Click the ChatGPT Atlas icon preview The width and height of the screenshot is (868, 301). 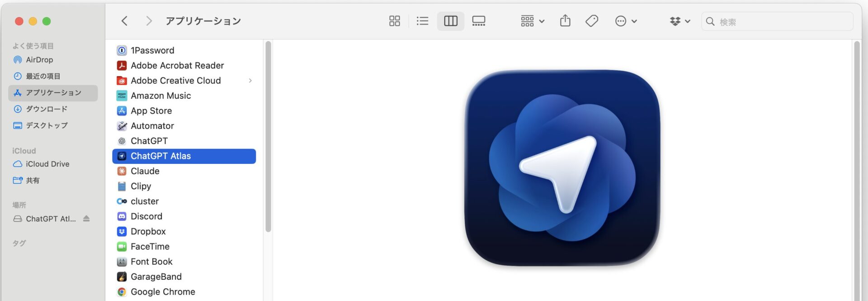coord(562,167)
